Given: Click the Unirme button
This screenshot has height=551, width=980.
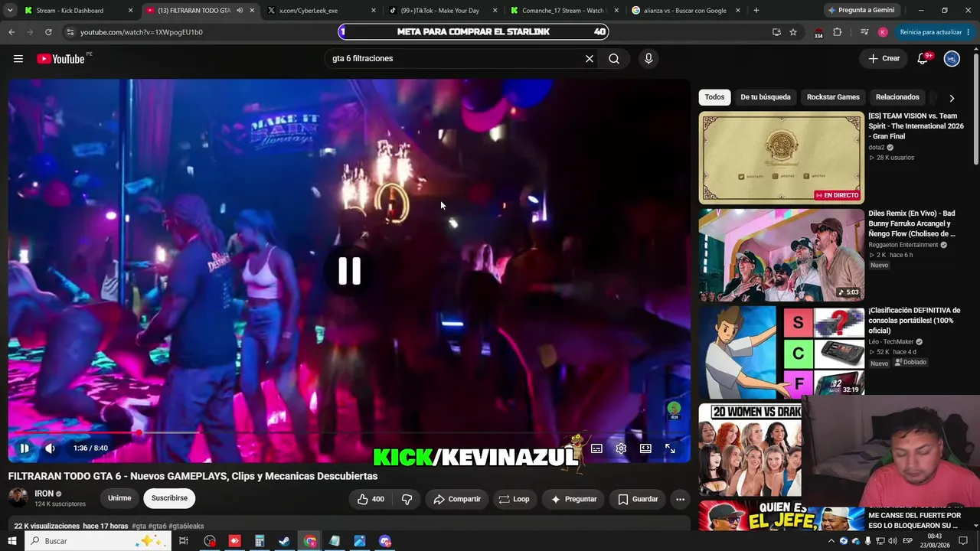Looking at the screenshot, I should click(x=119, y=498).
